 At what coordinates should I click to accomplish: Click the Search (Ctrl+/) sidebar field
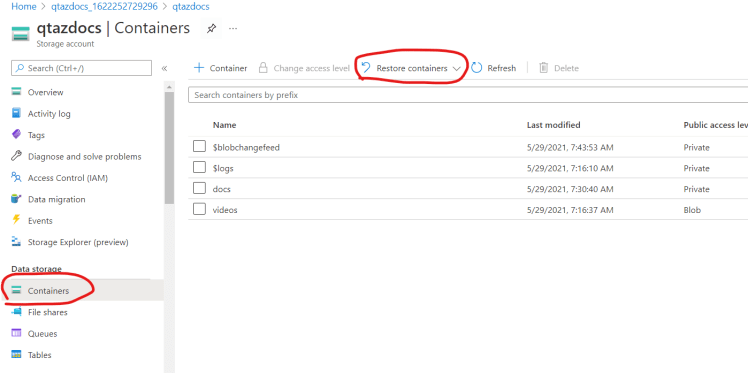[81, 68]
